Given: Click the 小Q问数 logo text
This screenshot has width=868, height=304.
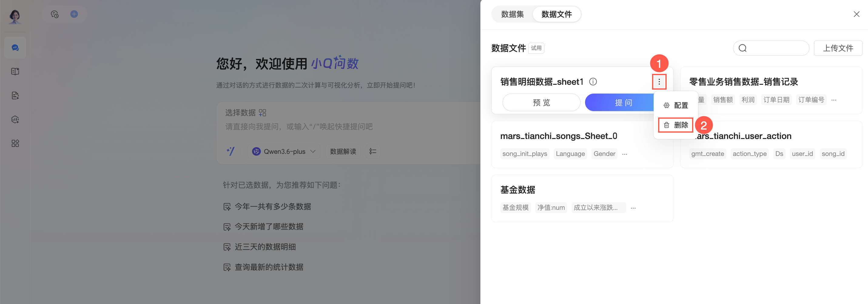Looking at the screenshot, I should tap(335, 63).
